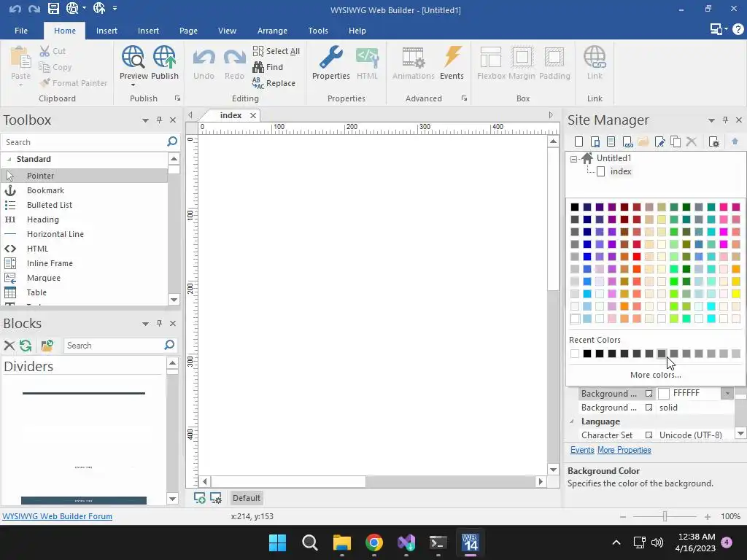Open the Site Manager panel options dropdown arrow
This screenshot has height=560, width=747.
click(711, 120)
